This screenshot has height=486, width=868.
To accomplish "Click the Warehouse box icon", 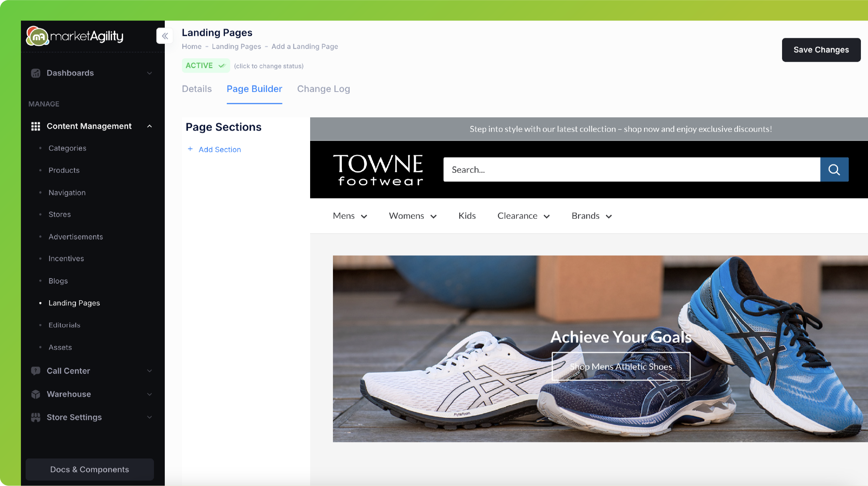I will tap(35, 394).
